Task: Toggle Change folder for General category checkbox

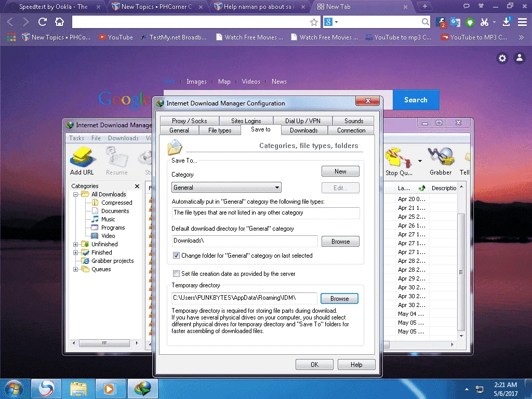Action: (x=176, y=256)
